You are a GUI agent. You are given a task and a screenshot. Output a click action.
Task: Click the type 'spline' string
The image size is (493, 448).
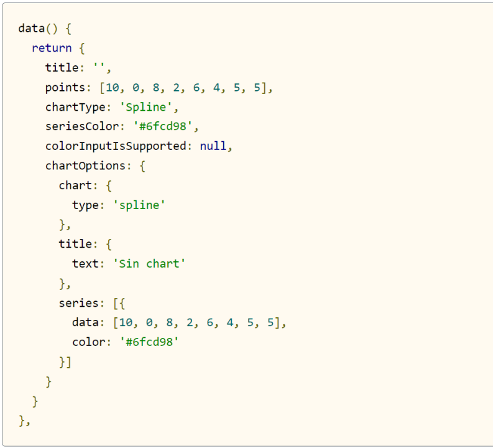coord(139,205)
